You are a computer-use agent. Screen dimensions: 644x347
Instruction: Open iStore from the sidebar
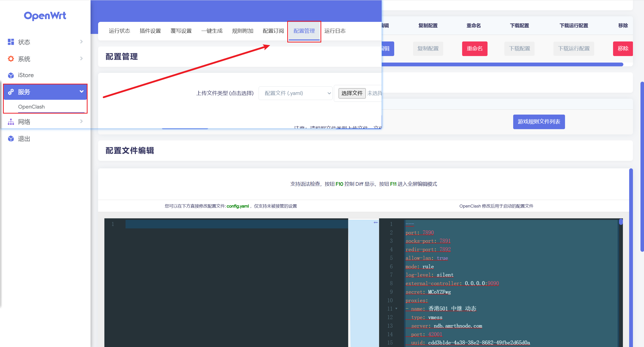[x=26, y=75]
